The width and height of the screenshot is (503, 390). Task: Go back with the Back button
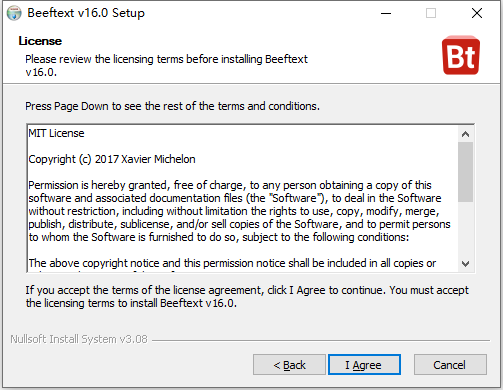coord(289,365)
